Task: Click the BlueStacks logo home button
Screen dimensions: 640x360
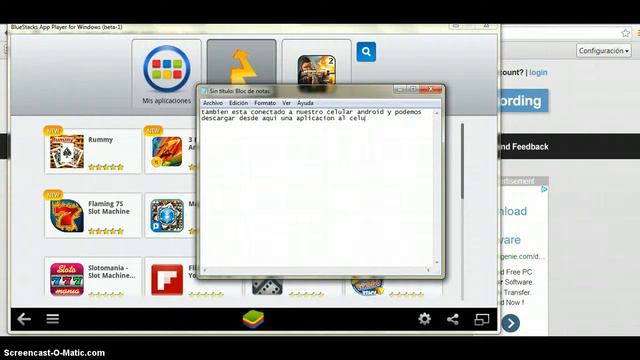Action: tap(253, 319)
